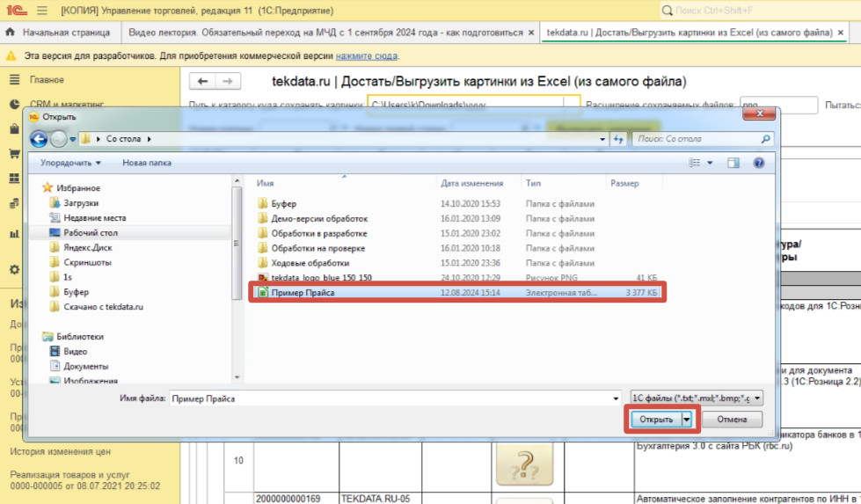This screenshot has height=504, width=861.
Task: Close the Видео лектория tab
Action: click(x=531, y=33)
